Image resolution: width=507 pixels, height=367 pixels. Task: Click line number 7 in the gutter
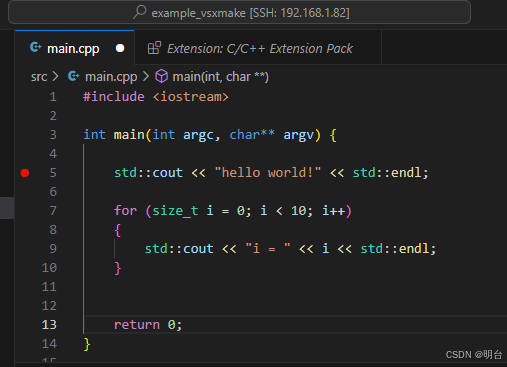[53, 211]
